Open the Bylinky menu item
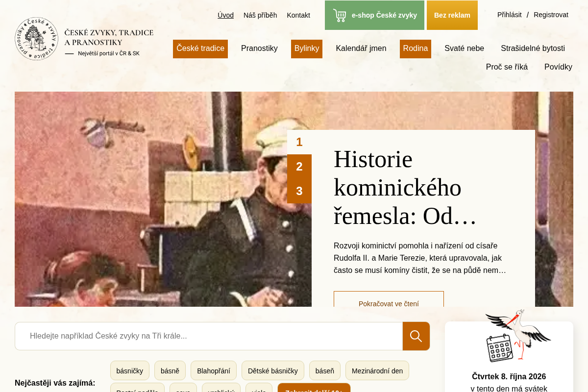 (x=307, y=49)
